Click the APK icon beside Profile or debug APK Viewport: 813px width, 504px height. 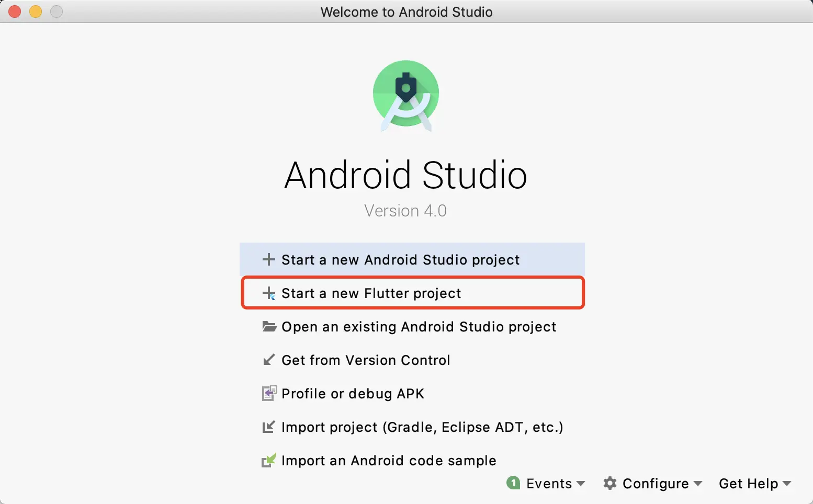pos(268,393)
